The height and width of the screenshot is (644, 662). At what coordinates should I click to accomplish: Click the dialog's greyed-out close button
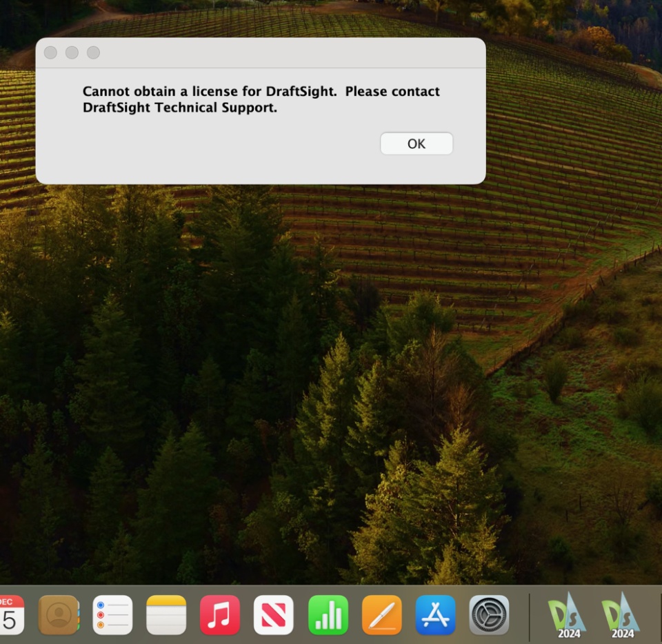tap(50, 53)
